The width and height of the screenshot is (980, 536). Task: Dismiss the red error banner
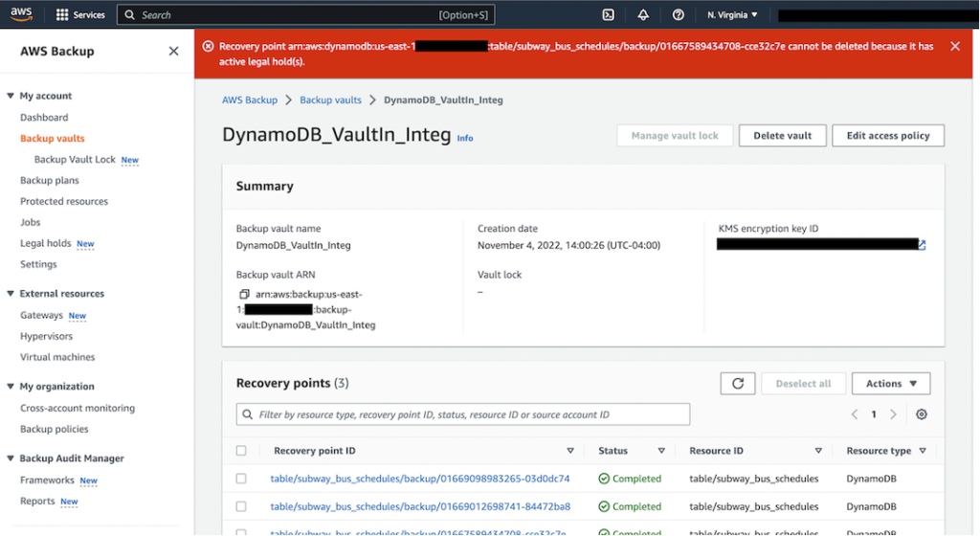(x=955, y=46)
